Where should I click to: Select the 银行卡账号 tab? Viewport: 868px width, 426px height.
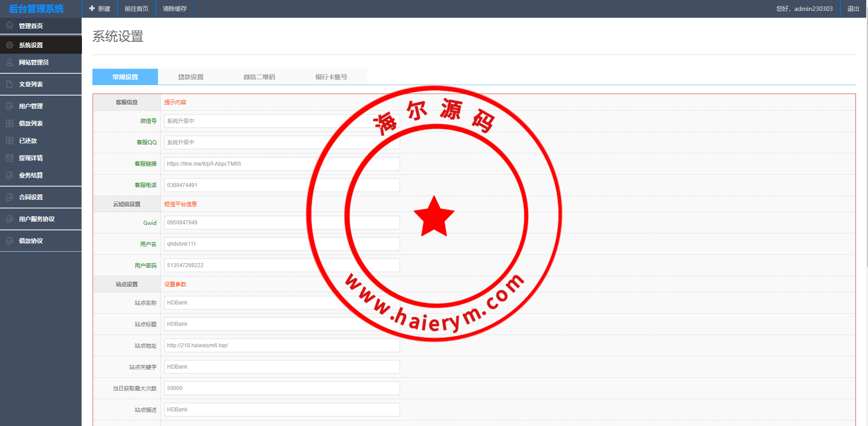click(x=331, y=77)
